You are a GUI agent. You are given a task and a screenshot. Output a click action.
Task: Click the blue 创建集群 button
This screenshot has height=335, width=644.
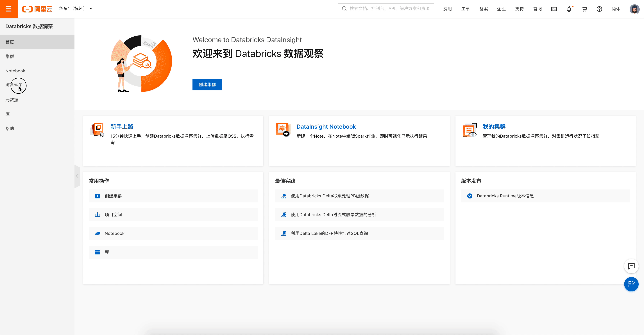(207, 85)
